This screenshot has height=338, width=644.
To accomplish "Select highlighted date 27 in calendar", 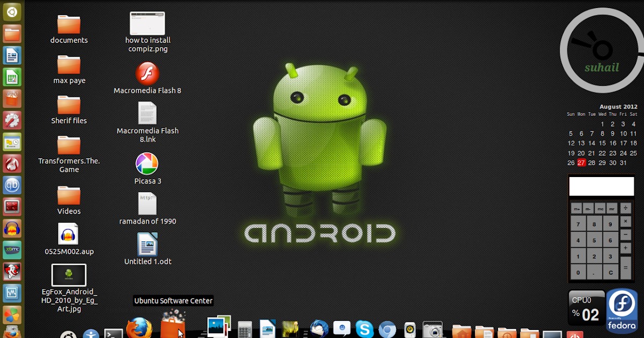I will point(581,163).
